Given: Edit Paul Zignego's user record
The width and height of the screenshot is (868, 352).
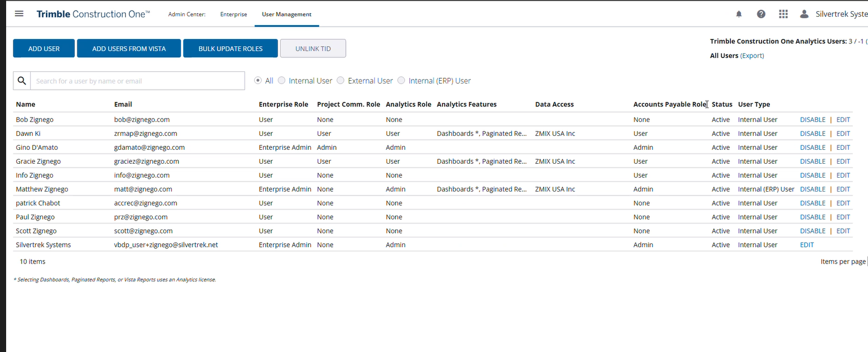Looking at the screenshot, I should click(843, 217).
